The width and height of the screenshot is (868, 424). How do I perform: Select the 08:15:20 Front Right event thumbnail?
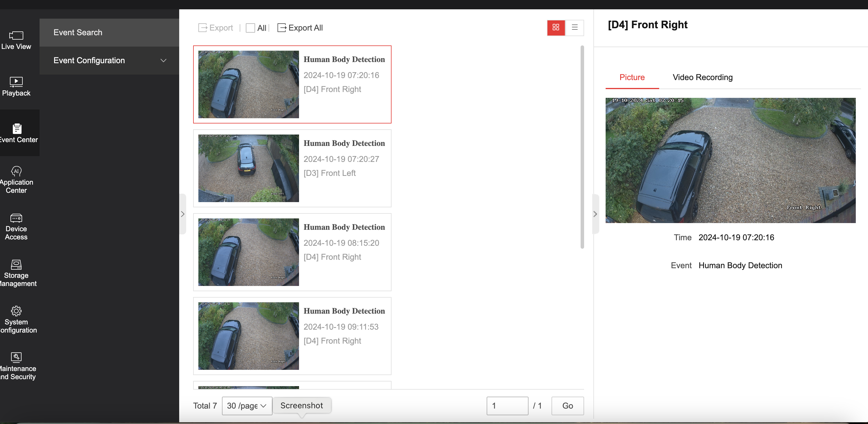[248, 252]
